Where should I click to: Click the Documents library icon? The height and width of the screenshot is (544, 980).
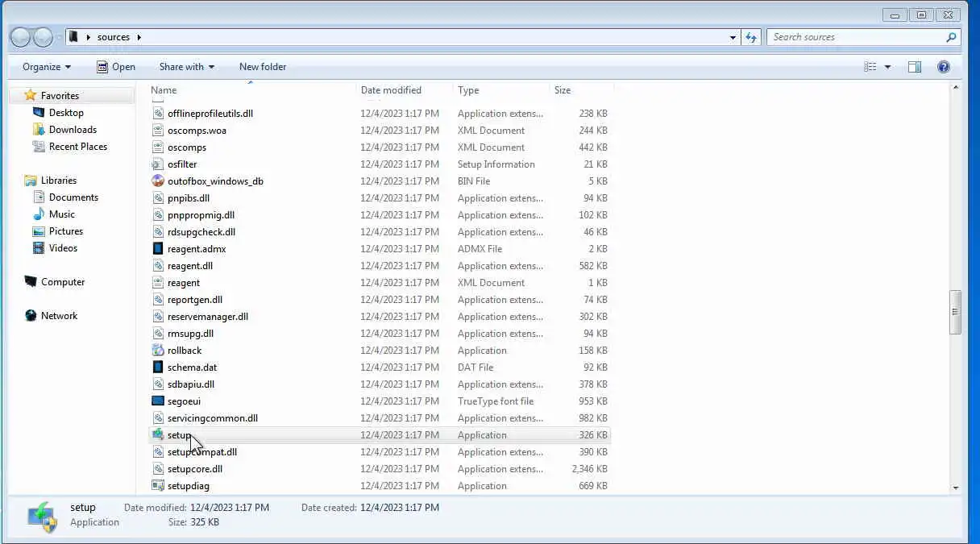tap(39, 197)
